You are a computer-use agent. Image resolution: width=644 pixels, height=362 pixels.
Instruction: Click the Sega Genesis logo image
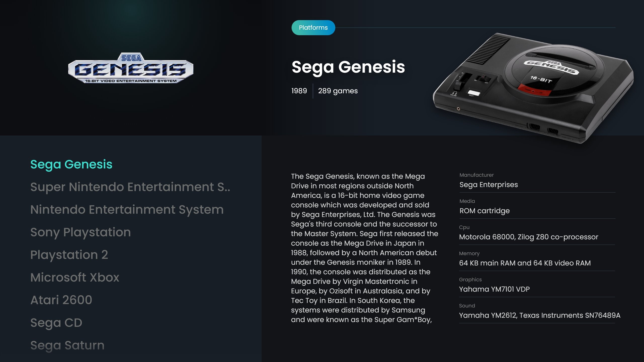pos(131,68)
